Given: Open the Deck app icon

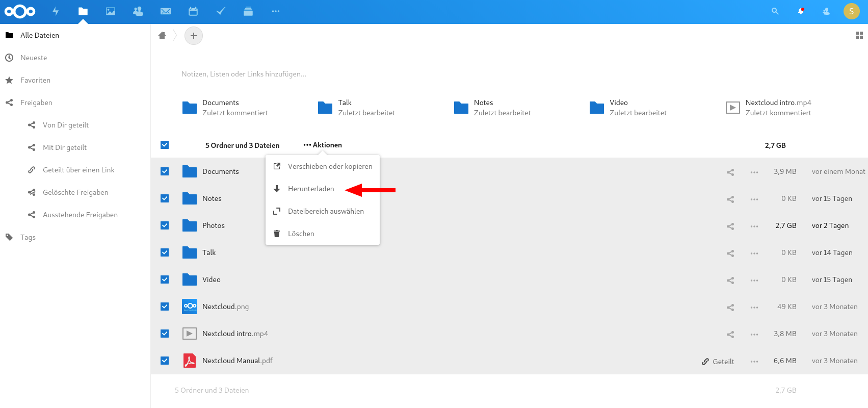Looking at the screenshot, I should pyautogui.click(x=248, y=11).
